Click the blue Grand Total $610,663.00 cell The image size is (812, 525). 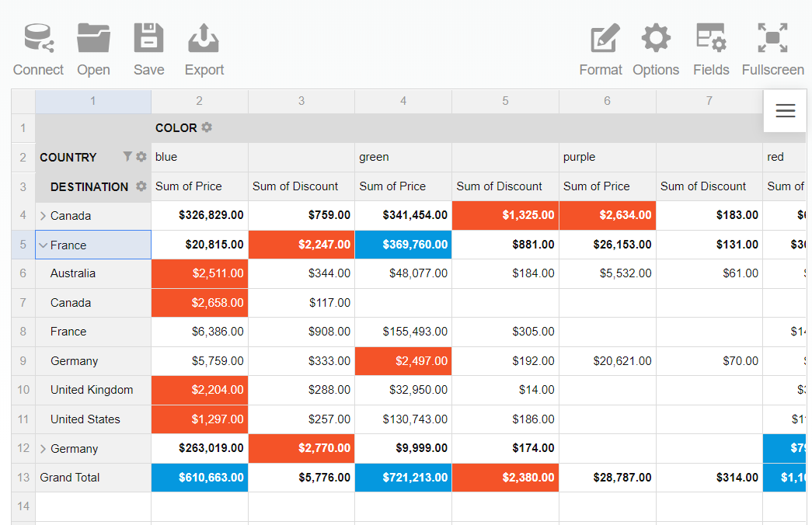pos(200,478)
